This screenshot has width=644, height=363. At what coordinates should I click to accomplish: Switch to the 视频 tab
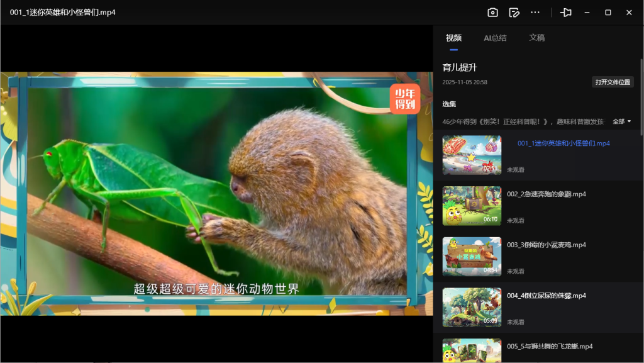pyautogui.click(x=453, y=38)
